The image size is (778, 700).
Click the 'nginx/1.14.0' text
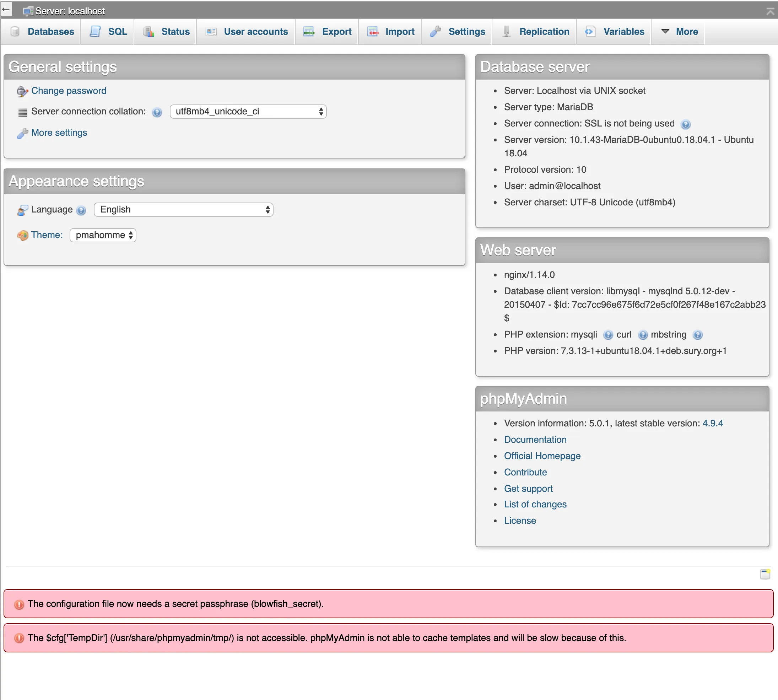coord(530,275)
